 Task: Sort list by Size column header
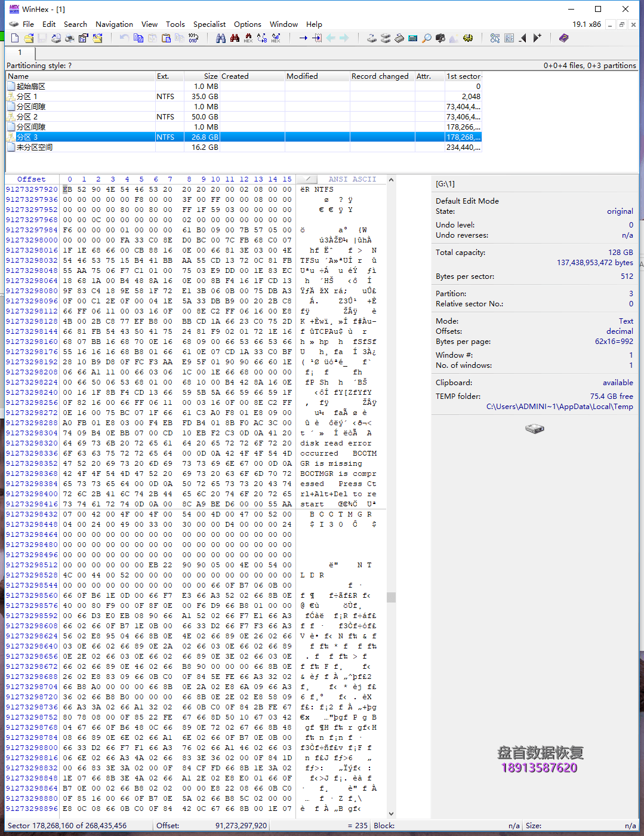click(202, 76)
